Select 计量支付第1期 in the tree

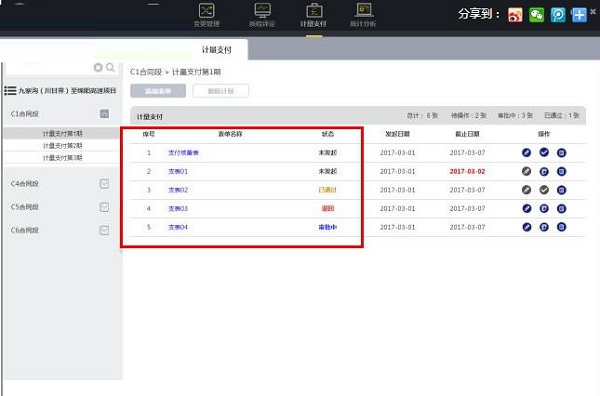click(62, 134)
